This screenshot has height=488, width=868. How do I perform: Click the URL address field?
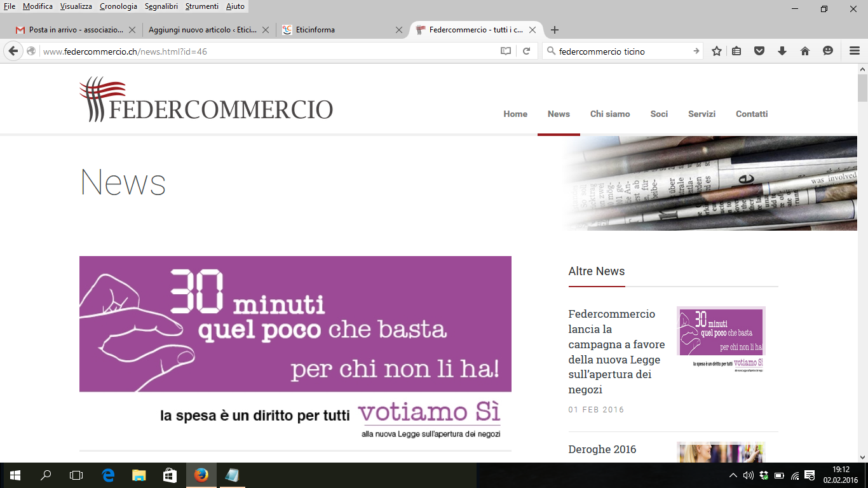tap(269, 51)
